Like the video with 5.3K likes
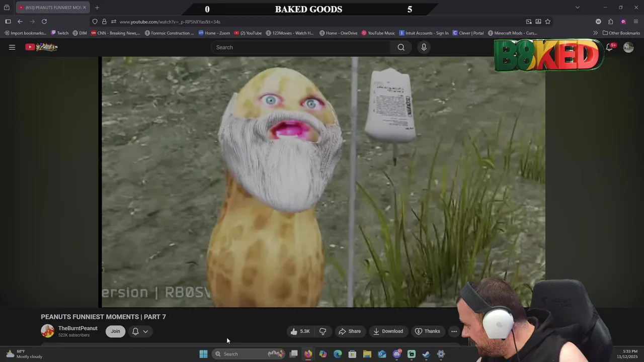The width and height of the screenshot is (644, 362). (300, 331)
